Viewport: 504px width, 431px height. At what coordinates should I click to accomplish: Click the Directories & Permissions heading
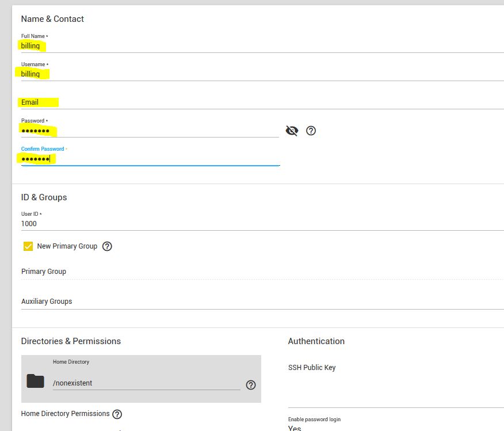point(71,341)
